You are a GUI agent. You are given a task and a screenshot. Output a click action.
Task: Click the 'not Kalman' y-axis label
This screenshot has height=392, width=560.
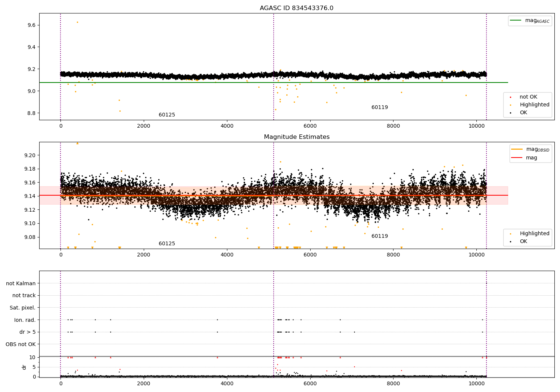[x=21, y=284]
